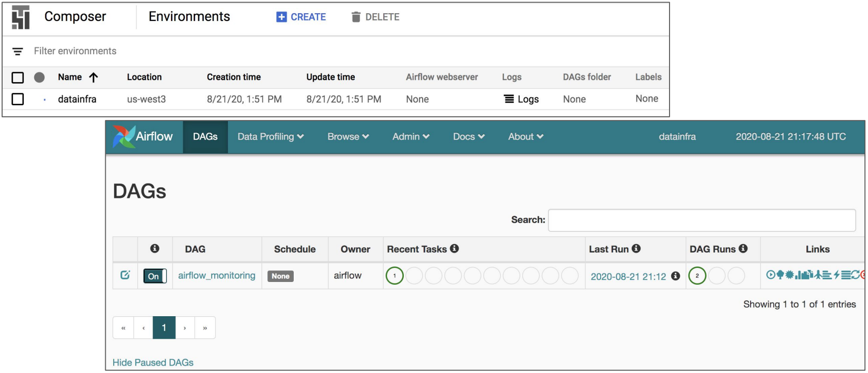The width and height of the screenshot is (868, 373).
Task: Click the green Recent Tasks circle showing 1
Action: coord(395,276)
